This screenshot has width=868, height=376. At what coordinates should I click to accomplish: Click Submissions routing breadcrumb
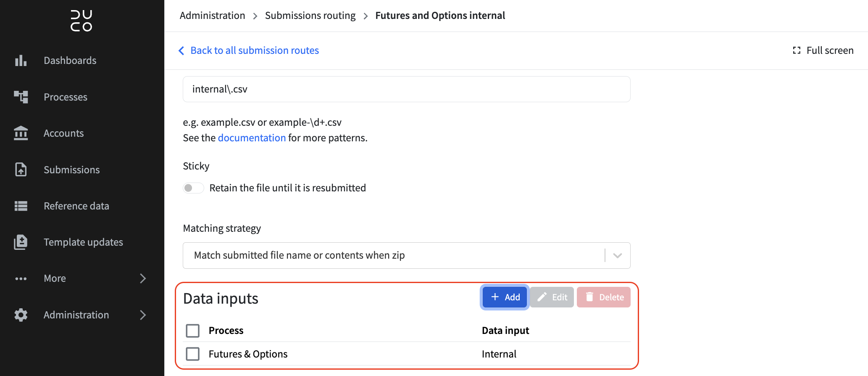point(310,16)
